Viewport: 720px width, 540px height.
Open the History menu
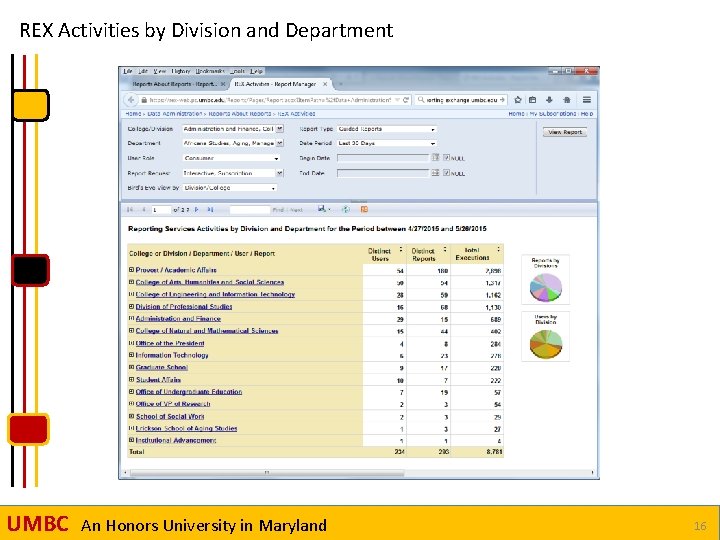(x=180, y=71)
